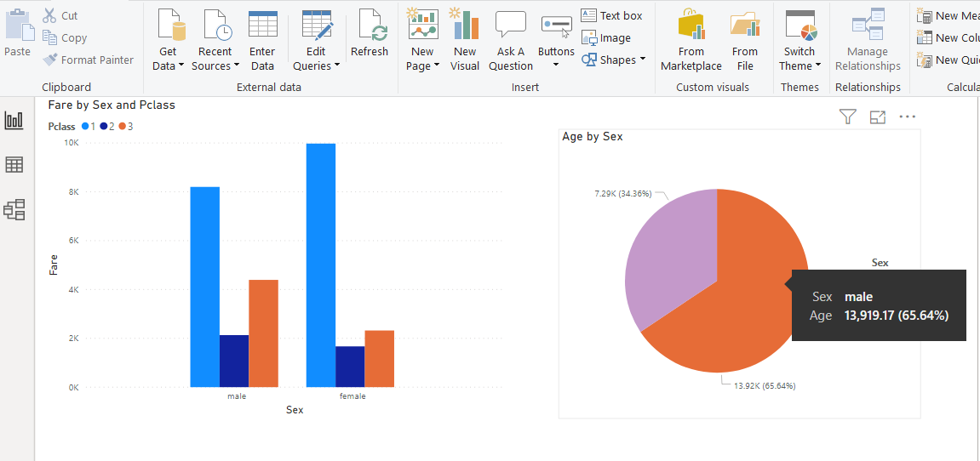Open the Model relationships view icon
Image resolution: width=980 pixels, height=461 pixels.
point(14,209)
